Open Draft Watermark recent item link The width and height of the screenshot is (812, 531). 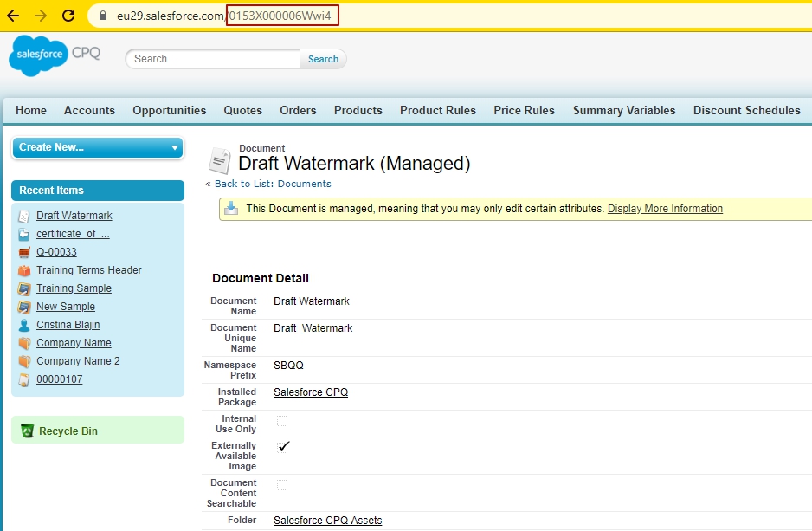click(74, 216)
